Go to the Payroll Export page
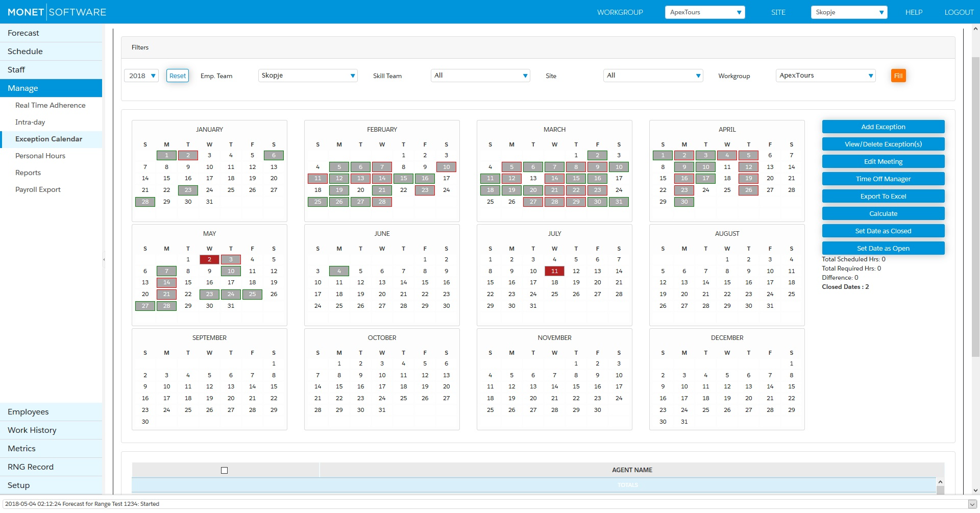Screen dimensions: 980x513 click(x=38, y=189)
